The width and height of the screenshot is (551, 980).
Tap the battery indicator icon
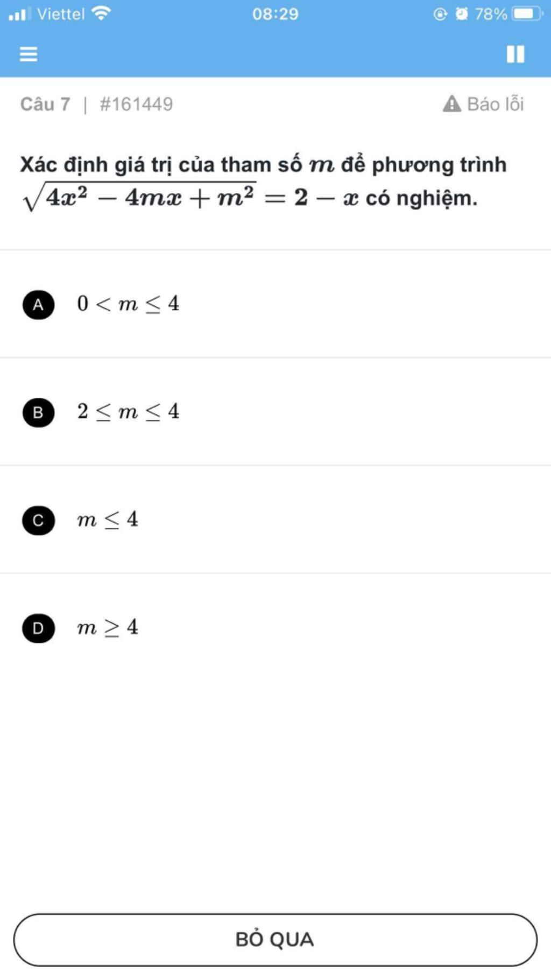click(x=527, y=13)
